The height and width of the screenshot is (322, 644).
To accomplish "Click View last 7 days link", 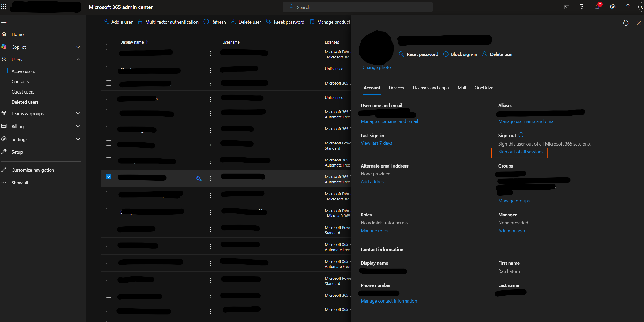I will point(376,143).
